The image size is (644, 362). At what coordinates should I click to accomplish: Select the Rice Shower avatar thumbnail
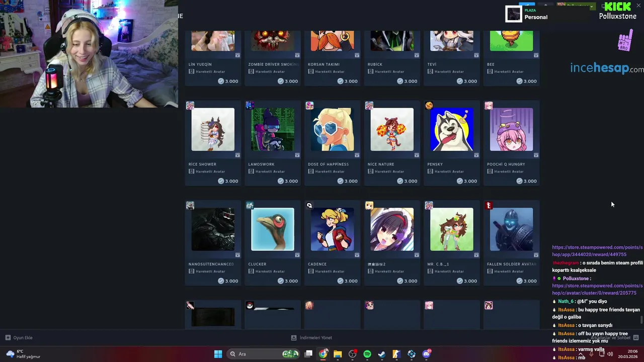213,129
